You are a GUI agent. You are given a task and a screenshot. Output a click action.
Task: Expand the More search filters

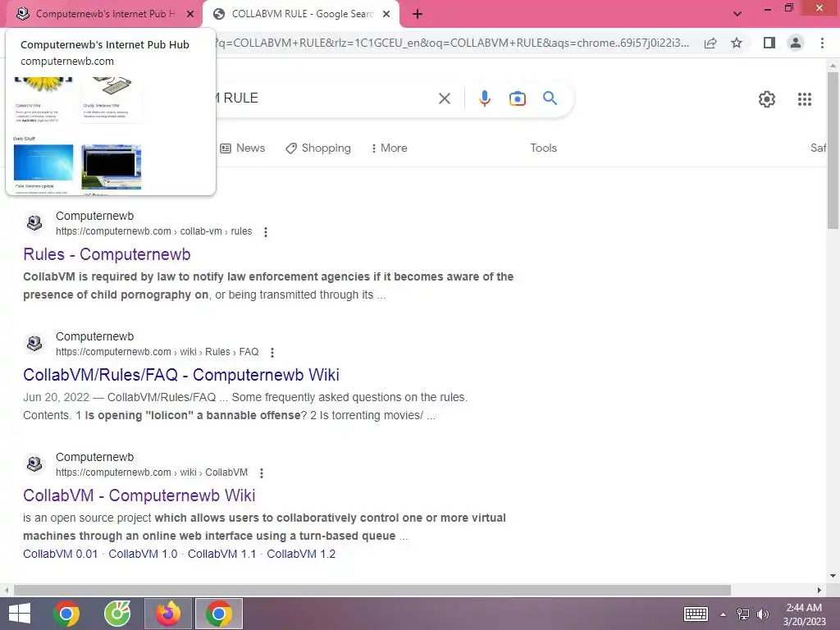[390, 148]
